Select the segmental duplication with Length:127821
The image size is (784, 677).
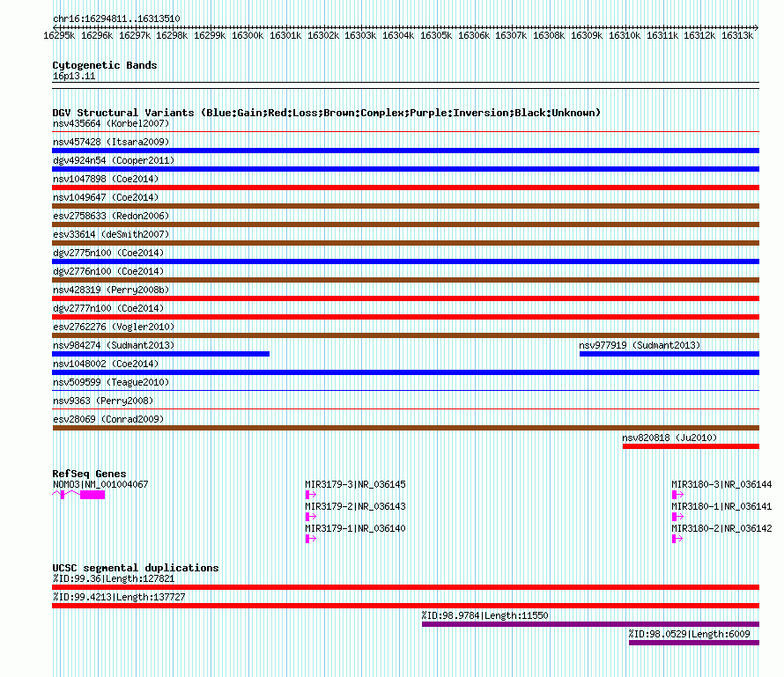coord(405,587)
